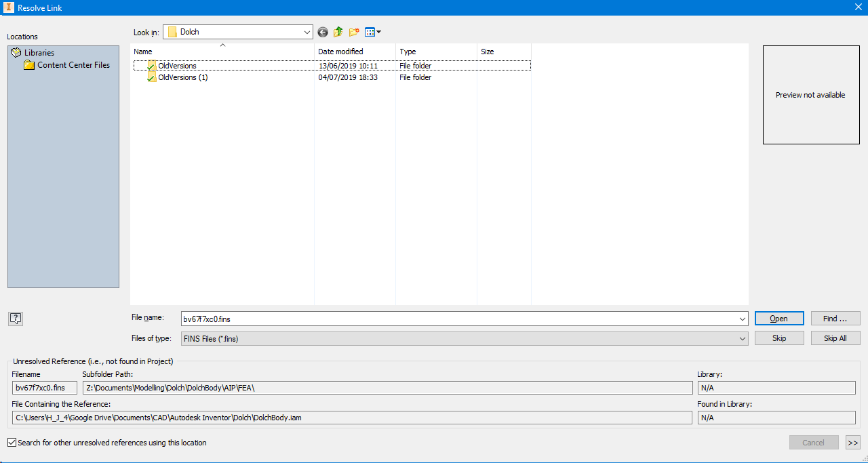The image size is (868, 463).
Task: Uncheck search for other unresolved references
Action: tap(12, 442)
